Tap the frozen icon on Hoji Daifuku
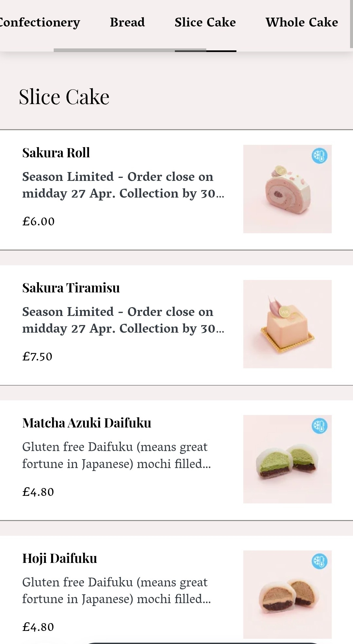The height and width of the screenshot is (644, 353). point(319,561)
